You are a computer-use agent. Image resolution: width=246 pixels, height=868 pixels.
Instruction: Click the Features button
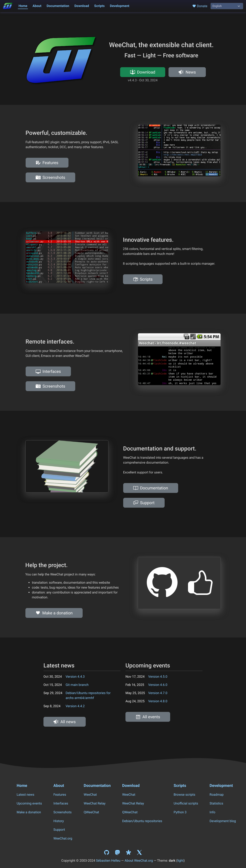pos(47,163)
